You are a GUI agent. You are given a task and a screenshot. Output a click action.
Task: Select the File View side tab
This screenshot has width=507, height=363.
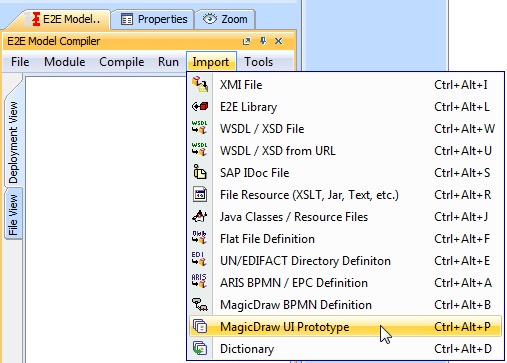(x=13, y=214)
